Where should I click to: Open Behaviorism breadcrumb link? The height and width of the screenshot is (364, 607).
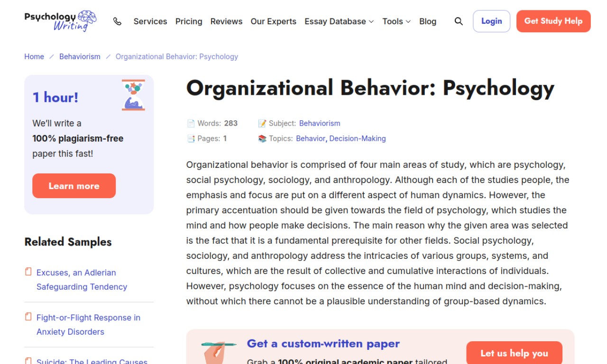[x=80, y=56]
